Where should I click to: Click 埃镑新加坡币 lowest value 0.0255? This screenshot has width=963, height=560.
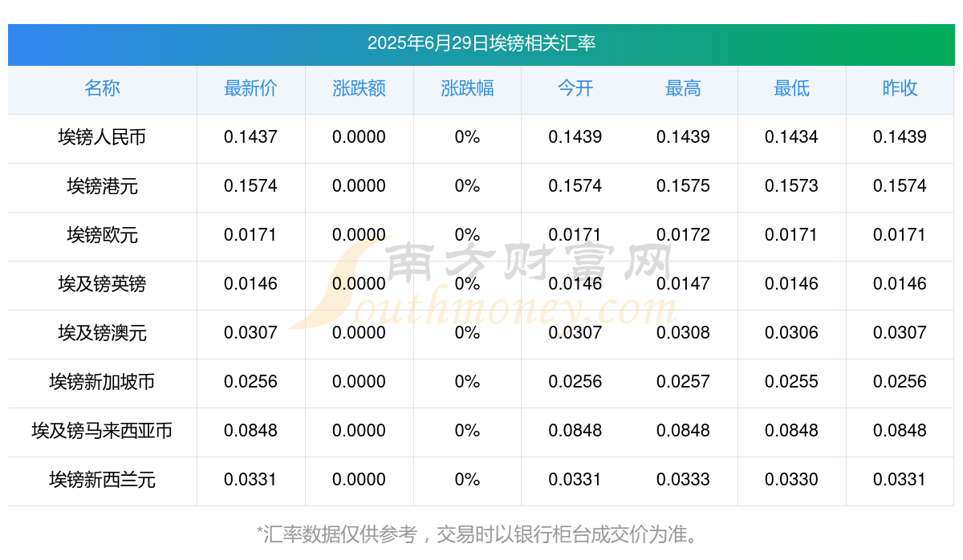791,382
